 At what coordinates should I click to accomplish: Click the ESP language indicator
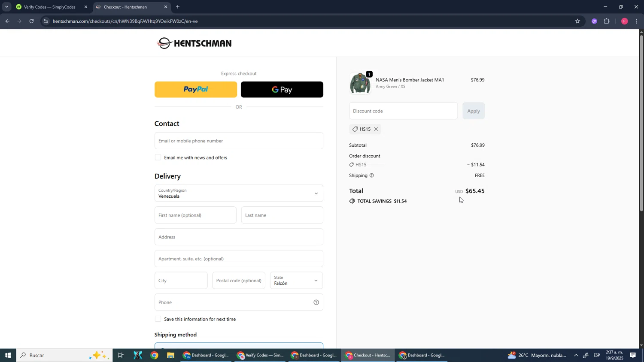pos(597,355)
